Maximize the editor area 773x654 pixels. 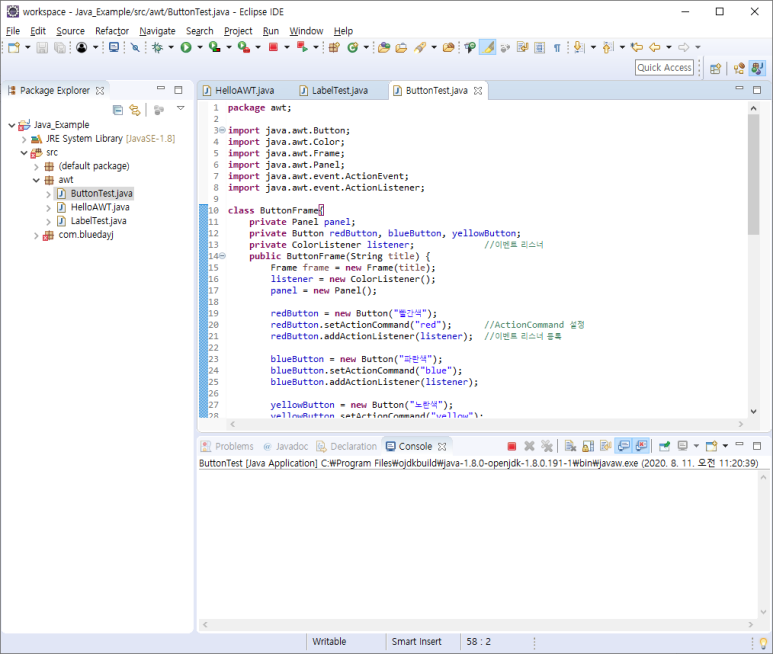point(757,90)
